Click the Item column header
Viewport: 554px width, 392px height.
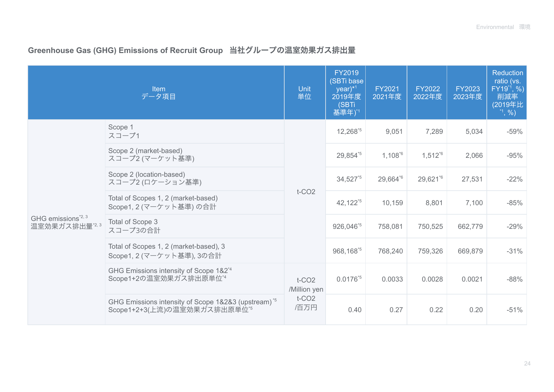156,92
